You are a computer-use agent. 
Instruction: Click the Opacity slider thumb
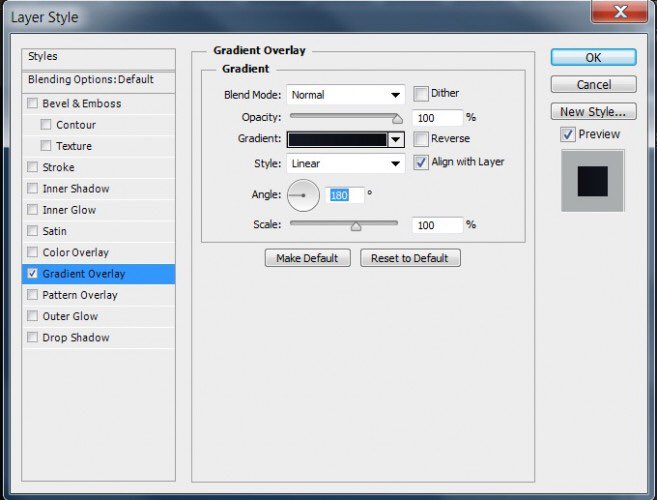pyautogui.click(x=397, y=119)
